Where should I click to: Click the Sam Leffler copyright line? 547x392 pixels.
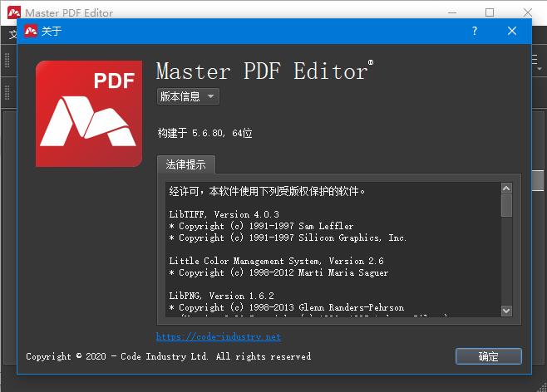261,226
